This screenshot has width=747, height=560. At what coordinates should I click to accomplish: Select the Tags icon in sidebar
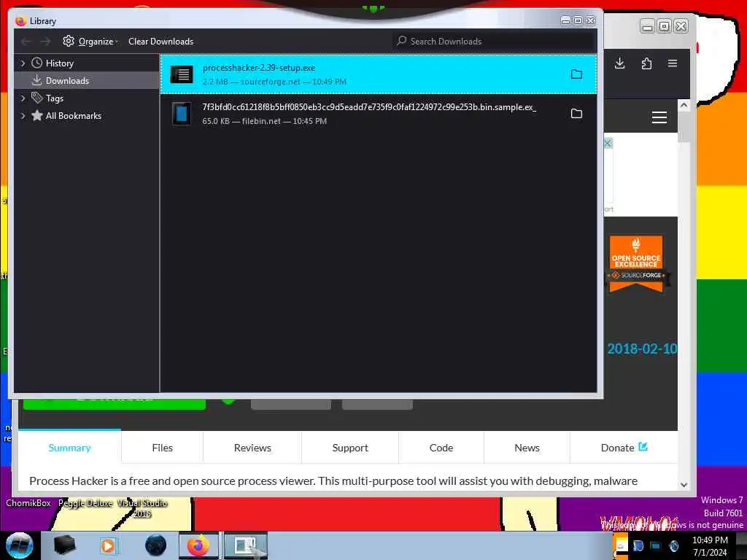(x=36, y=98)
